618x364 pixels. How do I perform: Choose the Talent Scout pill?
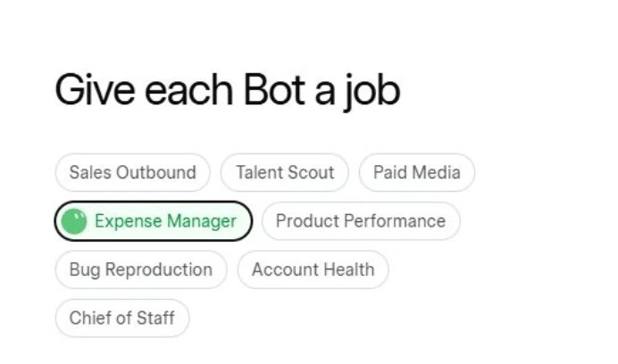click(285, 172)
